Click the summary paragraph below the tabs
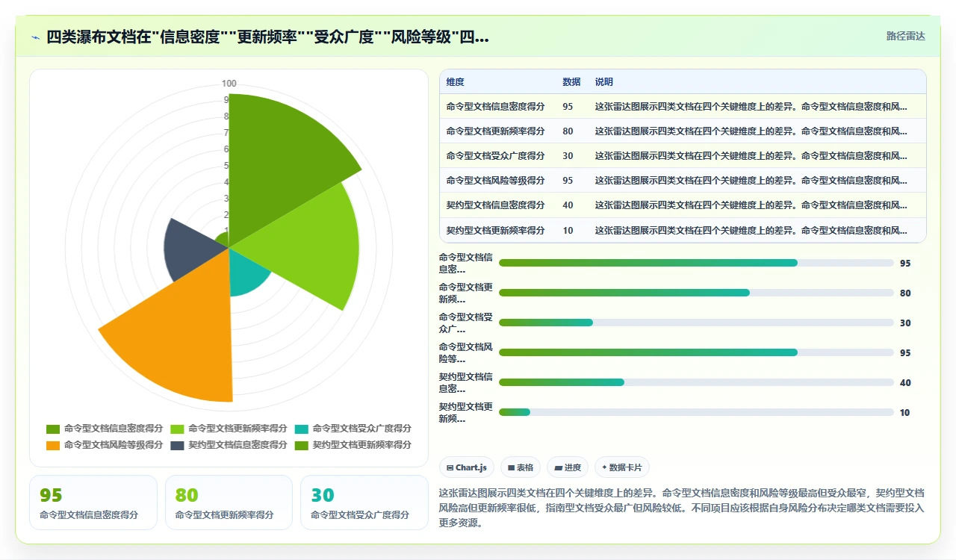The height and width of the screenshot is (560, 956). pyautogui.click(x=682, y=508)
